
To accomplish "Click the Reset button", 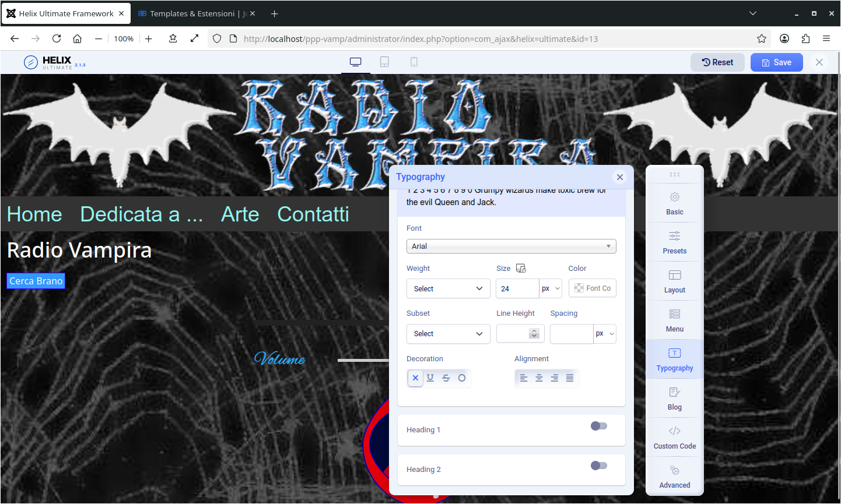I will pos(717,62).
